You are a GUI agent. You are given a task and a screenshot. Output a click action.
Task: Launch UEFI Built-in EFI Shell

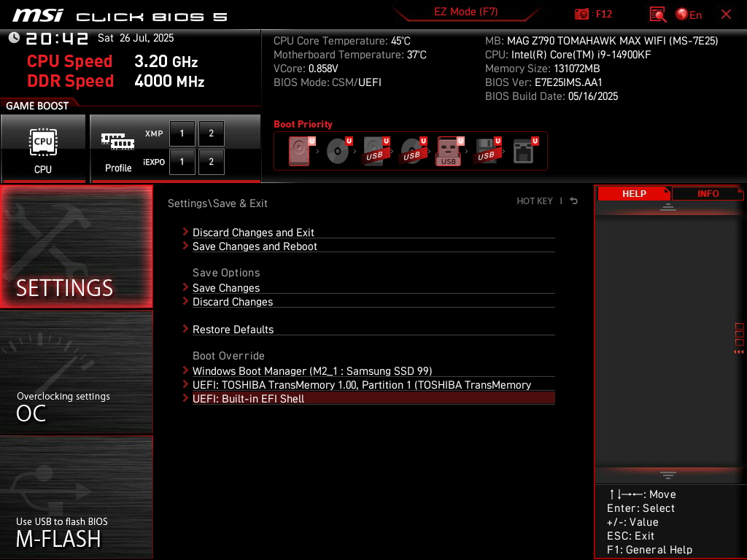373,398
